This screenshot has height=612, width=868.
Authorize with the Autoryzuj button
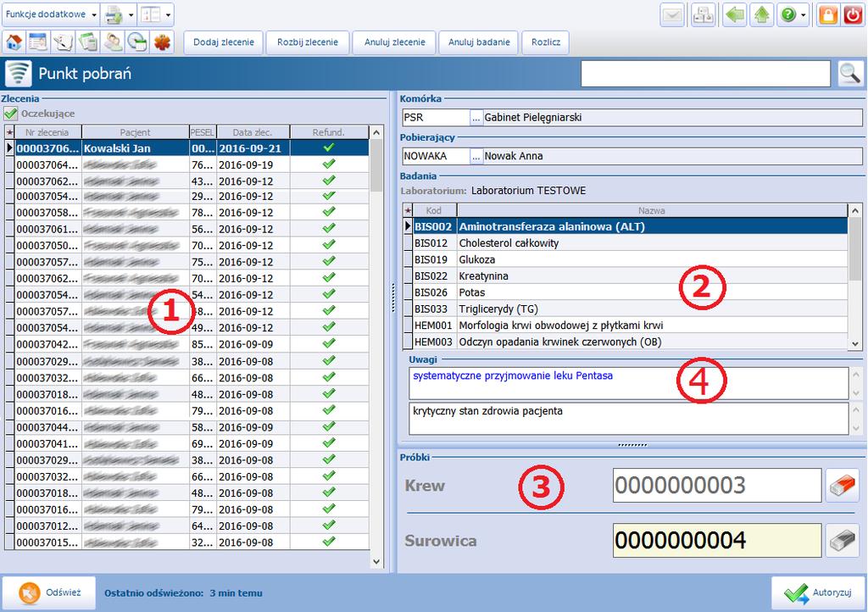click(x=818, y=593)
